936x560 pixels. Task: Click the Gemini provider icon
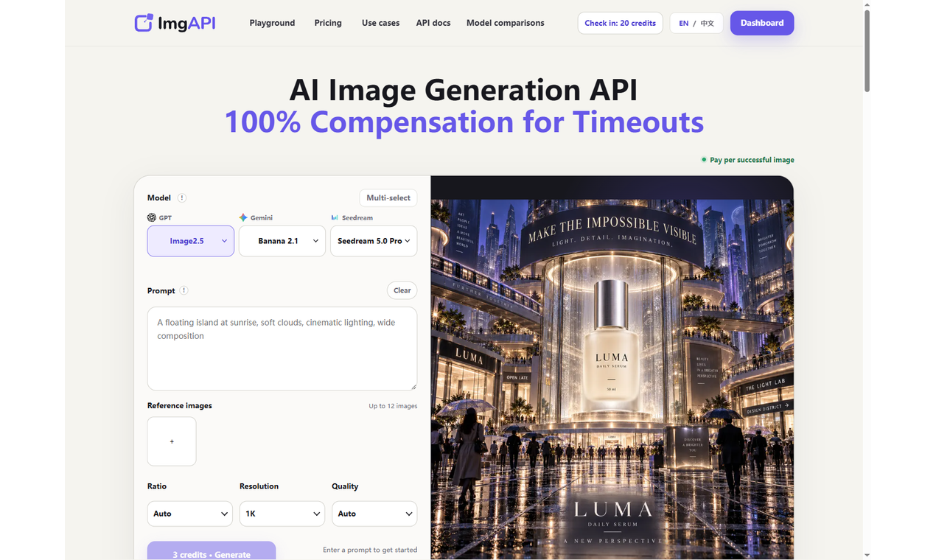(x=243, y=217)
